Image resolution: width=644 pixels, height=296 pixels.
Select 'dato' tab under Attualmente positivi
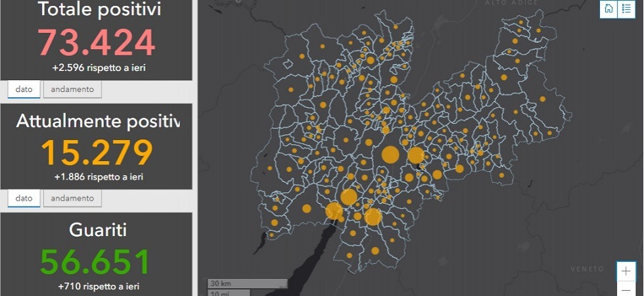coord(24,198)
